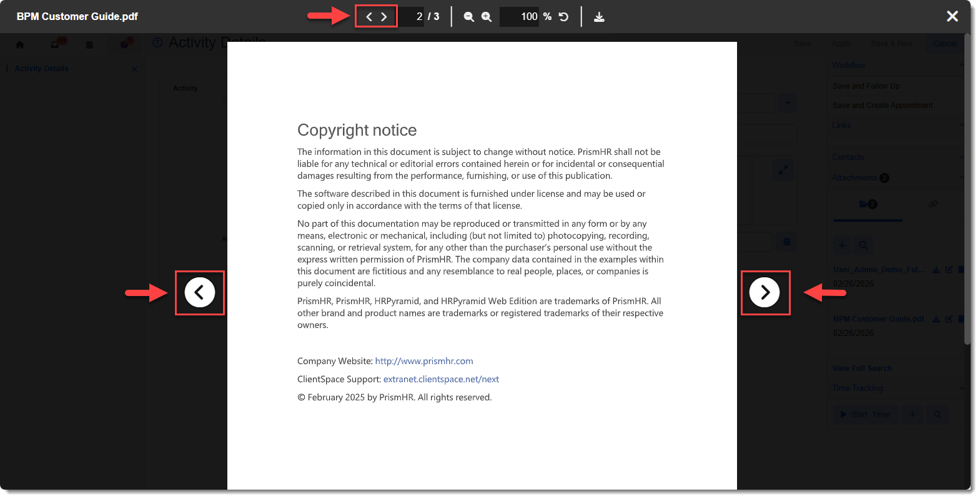980x499 pixels.
Task: Click the large round next page button
Action: click(765, 292)
